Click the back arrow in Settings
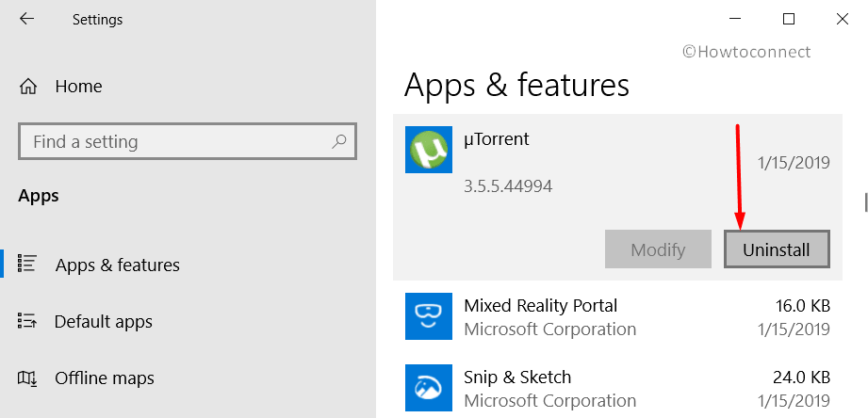The height and width of the screenshot is (418, 868). tap(26, 20)
